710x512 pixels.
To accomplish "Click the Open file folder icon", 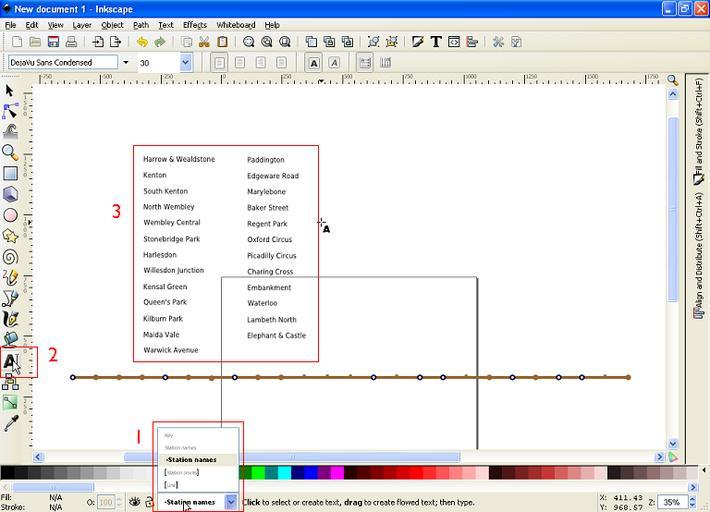I will (x=35, y=42).
